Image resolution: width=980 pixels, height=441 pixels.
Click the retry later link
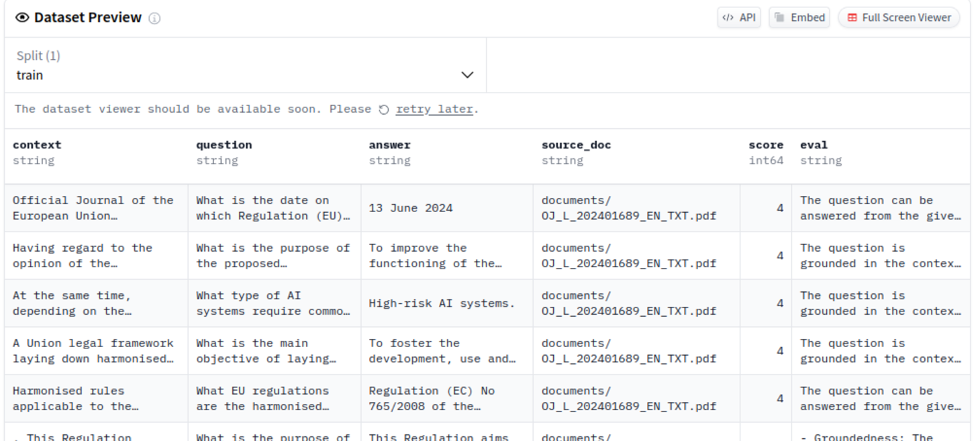[x=434, y=108]
